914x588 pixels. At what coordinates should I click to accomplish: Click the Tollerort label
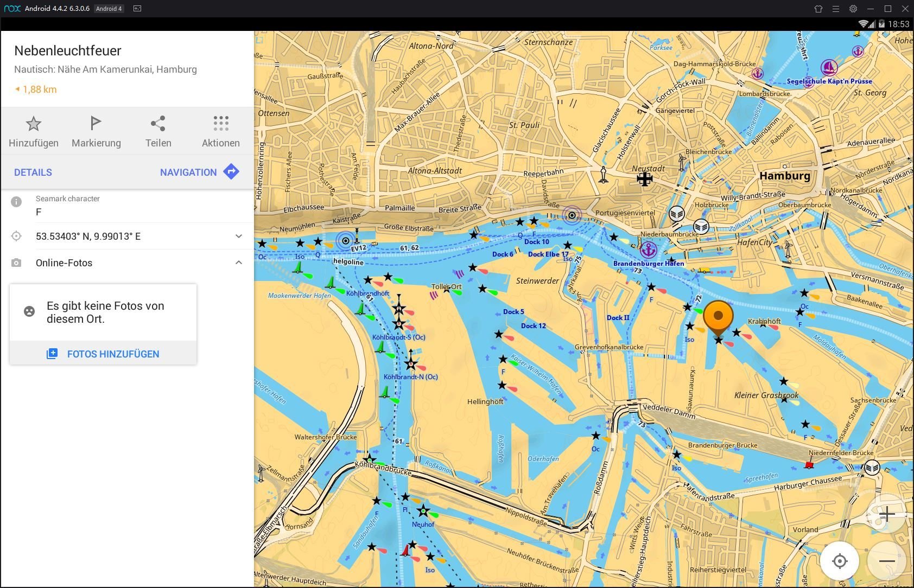coord(446,286)
